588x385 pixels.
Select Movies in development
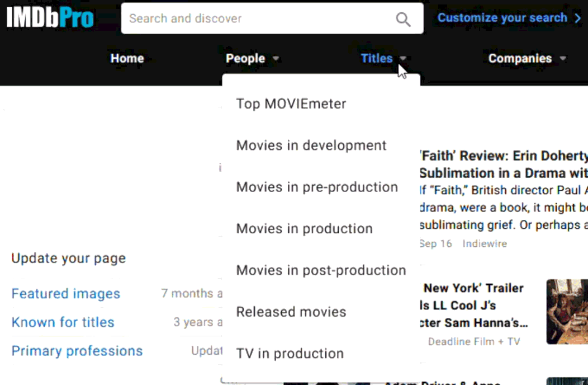pyautogui.click(x=311, y=145)
